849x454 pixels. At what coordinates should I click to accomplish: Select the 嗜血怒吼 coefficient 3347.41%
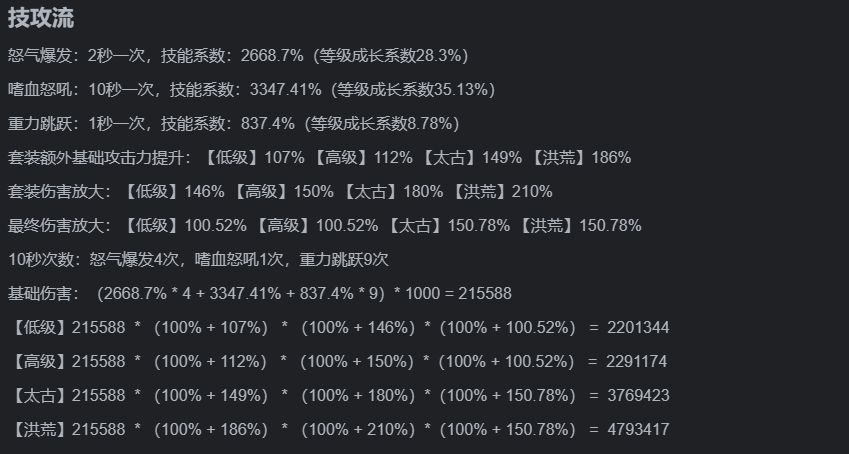287,89
